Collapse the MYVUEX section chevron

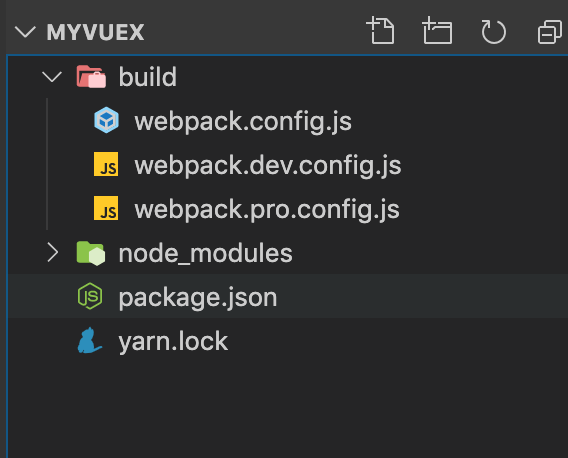[x=25, y=32]
